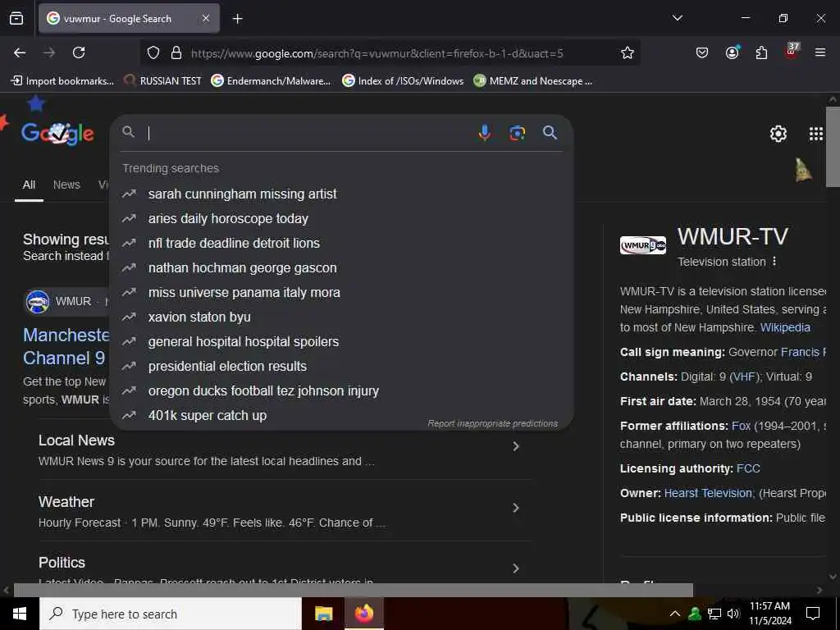The width and height of the screenshot is (840, 630).
Task: Click the extension icon with badge 37
Action: [x=792, y=52]
